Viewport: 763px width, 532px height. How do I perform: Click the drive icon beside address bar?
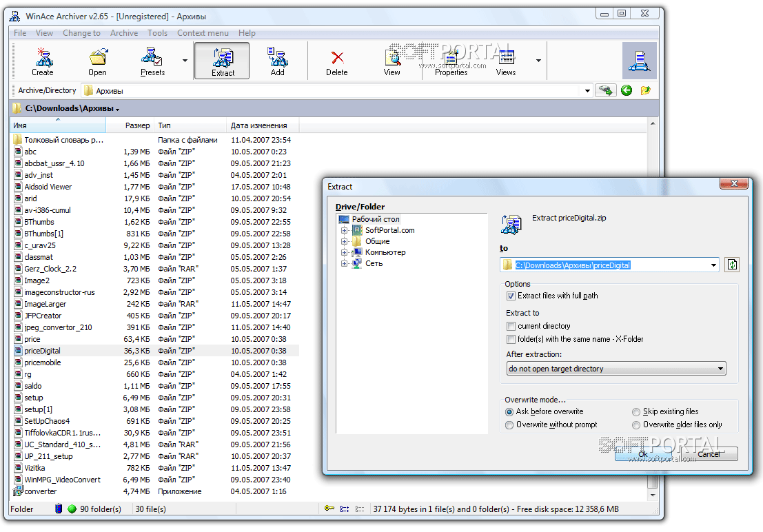[x=605, y=90]
